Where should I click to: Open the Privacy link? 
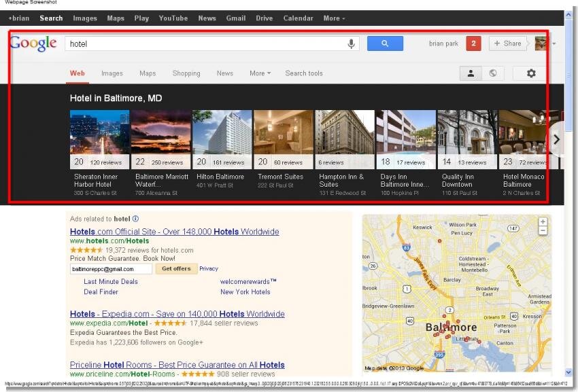[x=209, y=268]
